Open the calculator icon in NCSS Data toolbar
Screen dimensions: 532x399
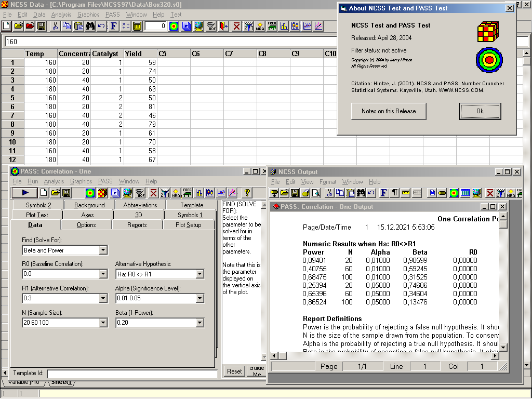(137, 26)
